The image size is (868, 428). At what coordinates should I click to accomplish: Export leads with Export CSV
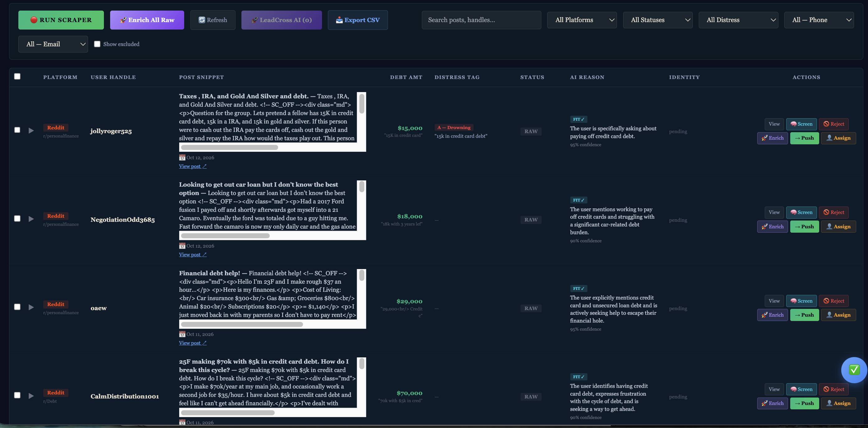pos(357,20)
